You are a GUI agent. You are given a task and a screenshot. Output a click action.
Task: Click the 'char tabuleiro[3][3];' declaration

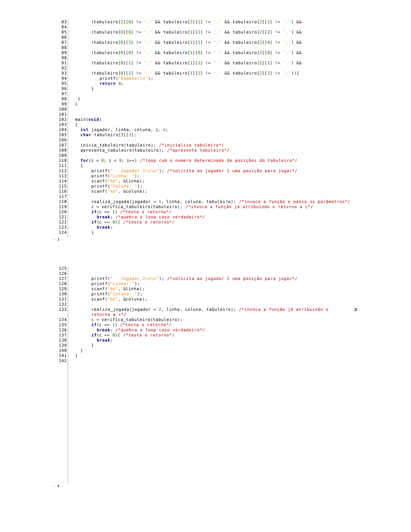(x=108, y=135)
